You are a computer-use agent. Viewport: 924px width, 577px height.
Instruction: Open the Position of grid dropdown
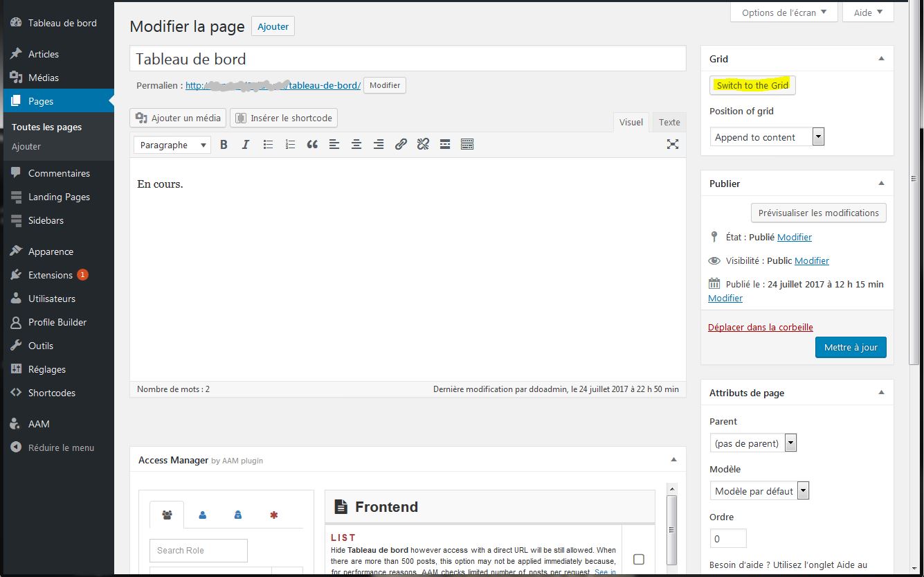tap(767, 137)
